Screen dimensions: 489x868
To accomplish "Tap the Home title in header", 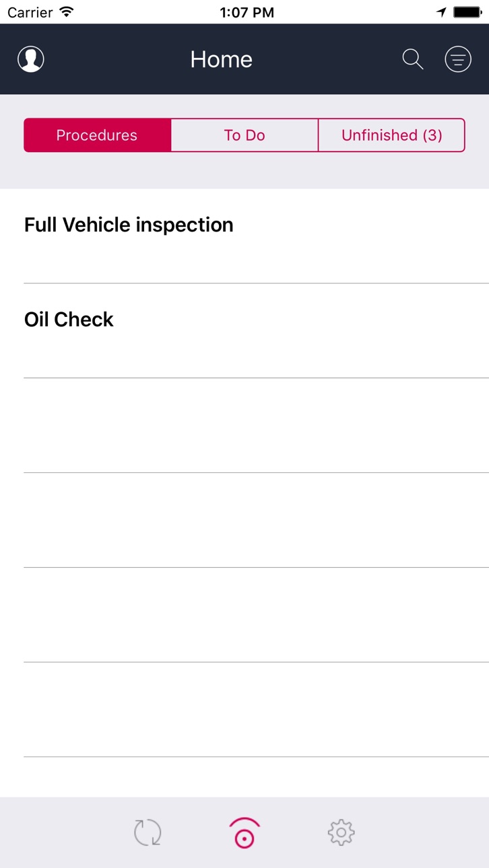I will click(221, 59).
